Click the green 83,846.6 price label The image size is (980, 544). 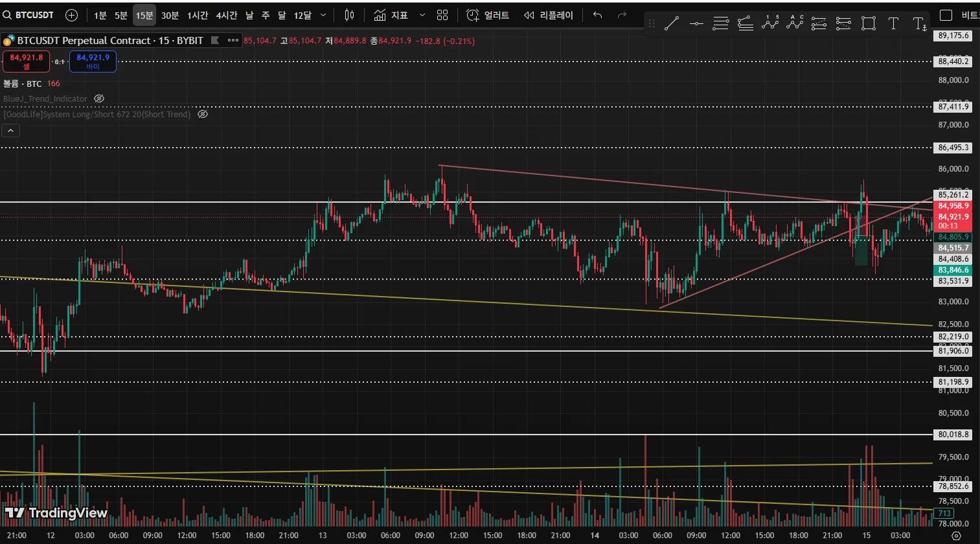click(953, 270)
